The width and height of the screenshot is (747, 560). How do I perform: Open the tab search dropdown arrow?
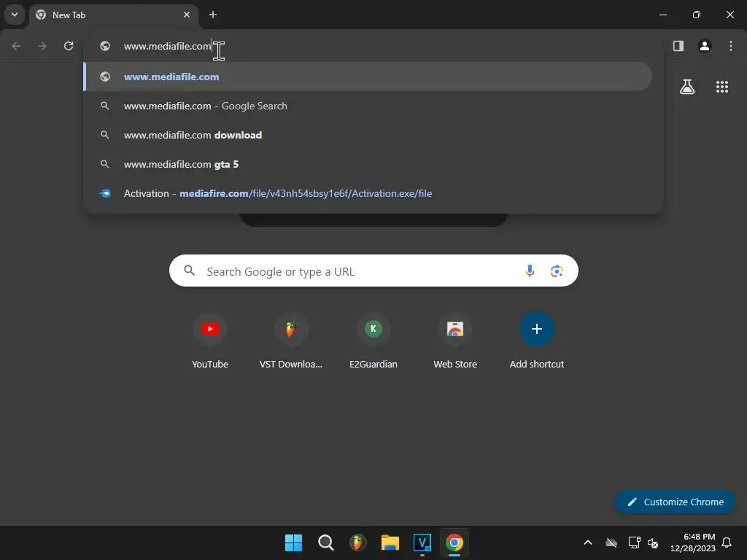click(15, 15)
